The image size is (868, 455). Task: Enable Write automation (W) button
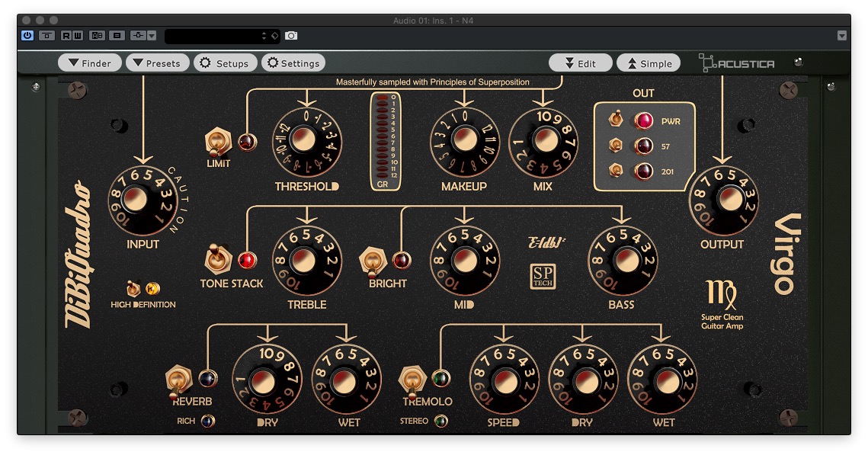78,35
